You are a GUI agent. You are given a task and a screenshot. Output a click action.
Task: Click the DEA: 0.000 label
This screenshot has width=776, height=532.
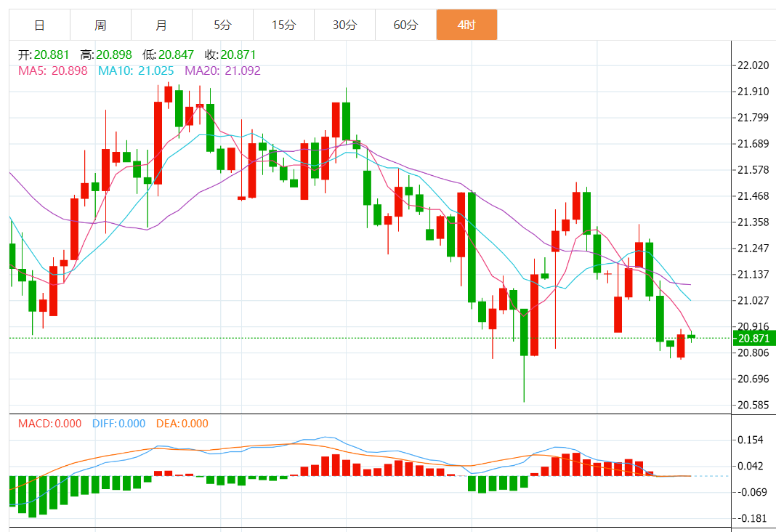[182, 424]
